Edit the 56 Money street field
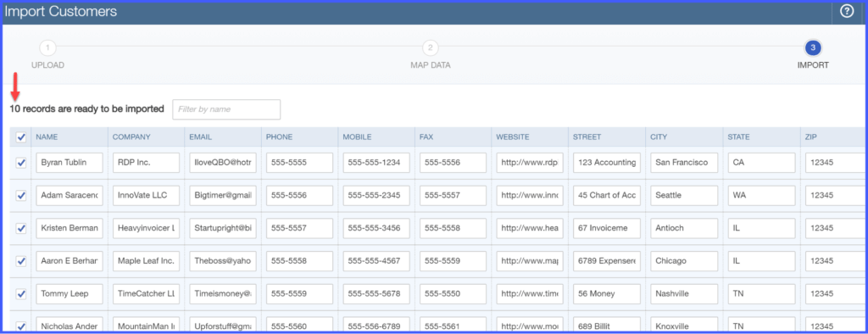Screen dimensions: 868x334 coord(607,294)
